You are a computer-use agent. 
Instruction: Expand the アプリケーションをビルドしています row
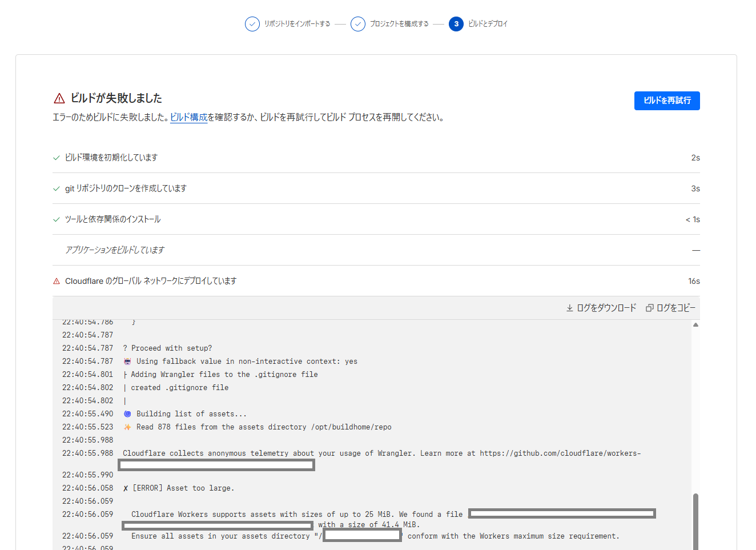376,250
